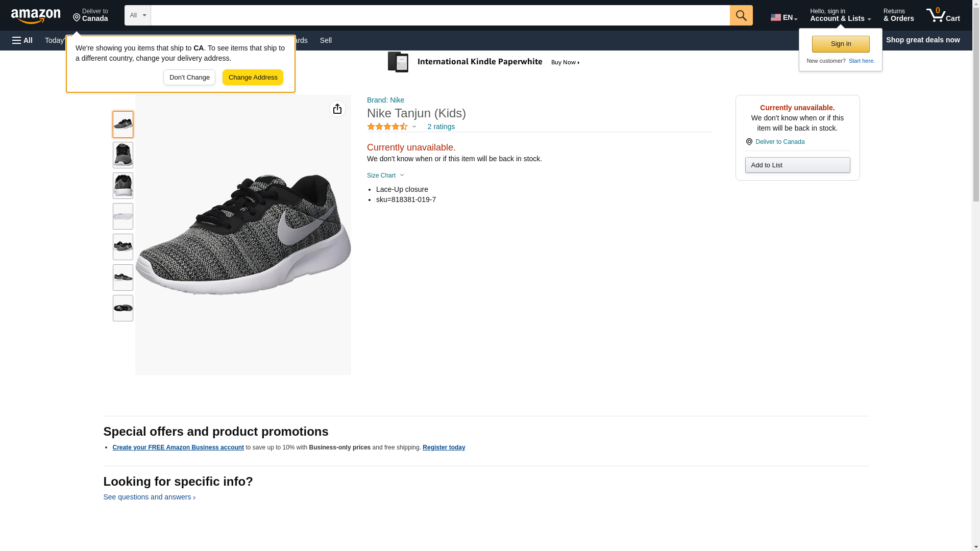This screenshot has height=551, width=980.
Task: Click the yellow Sign in button
Action: tap(840, 44)
